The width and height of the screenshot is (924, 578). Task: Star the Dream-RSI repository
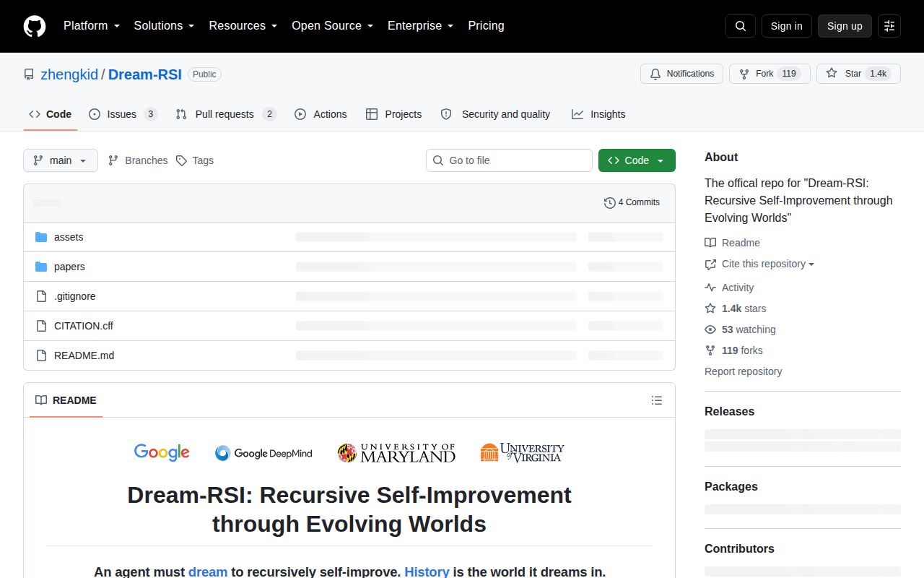coord(858,74)
